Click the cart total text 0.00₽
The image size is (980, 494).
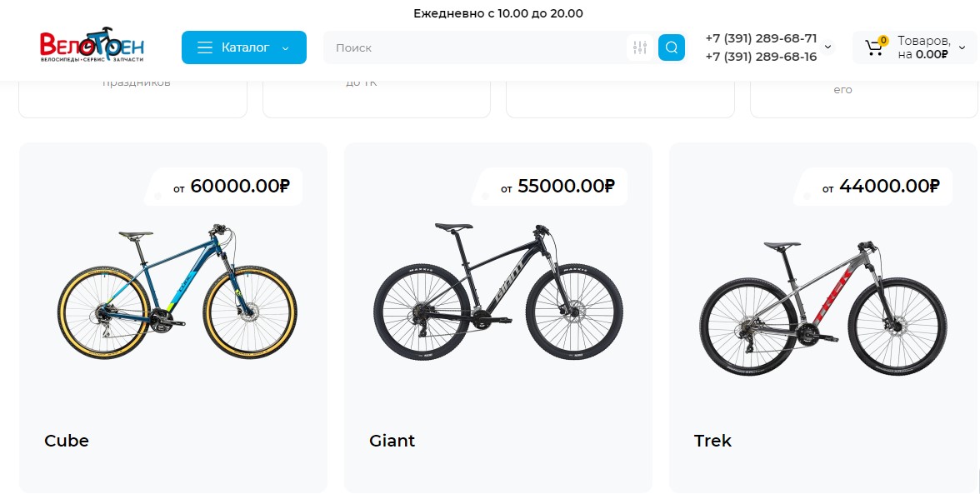932,54
